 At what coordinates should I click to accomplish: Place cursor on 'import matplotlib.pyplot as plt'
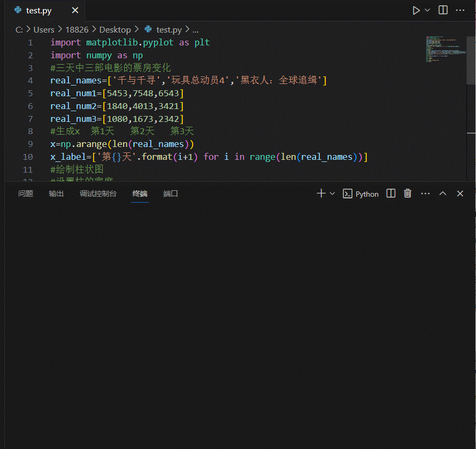130,42
